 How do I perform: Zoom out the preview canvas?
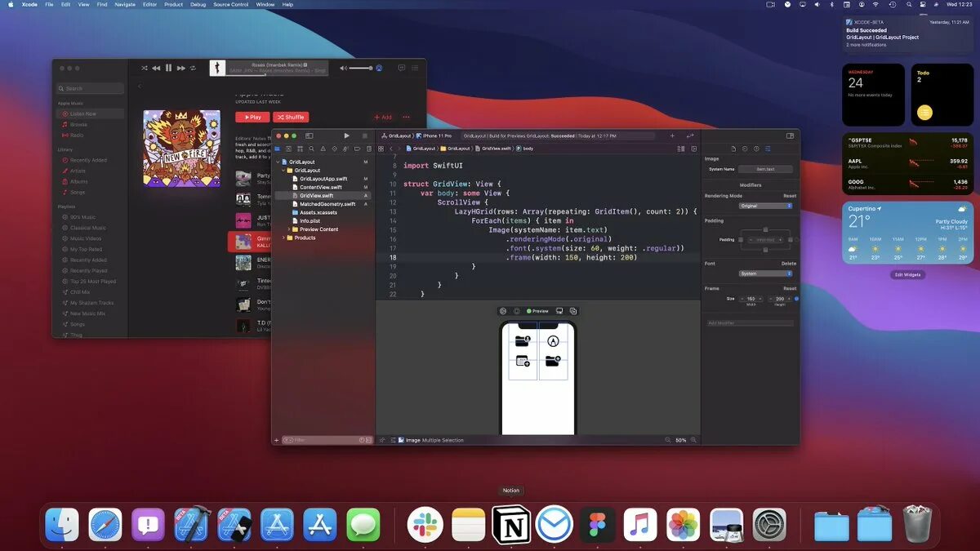pyautogui.click(x=668, y=440)
